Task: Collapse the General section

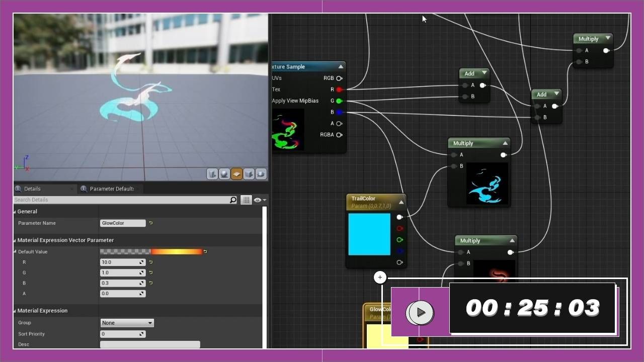Action: pos(15,212)
